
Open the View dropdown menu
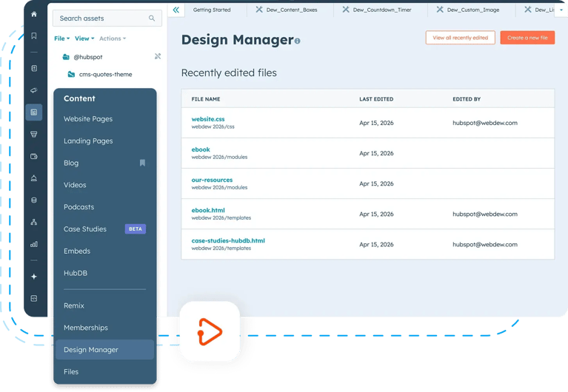84,38
